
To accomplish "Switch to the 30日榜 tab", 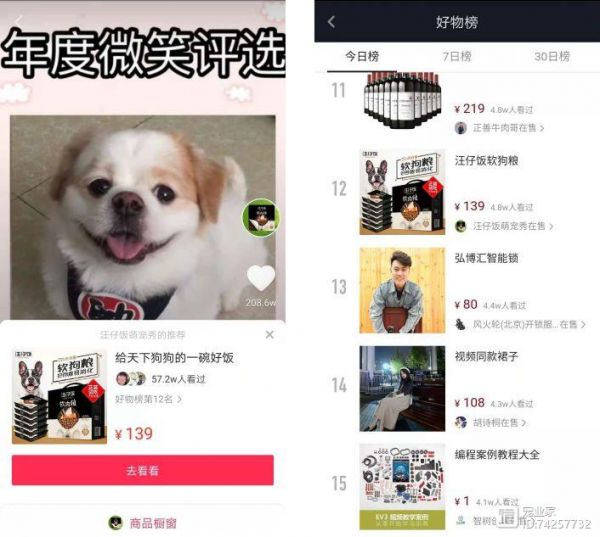I will 552,57.
